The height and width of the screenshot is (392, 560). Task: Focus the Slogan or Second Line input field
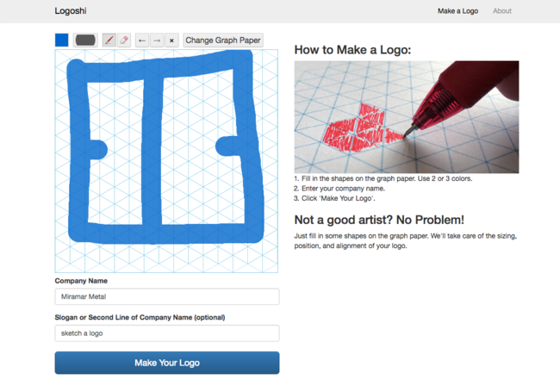(x=167, y=333)
